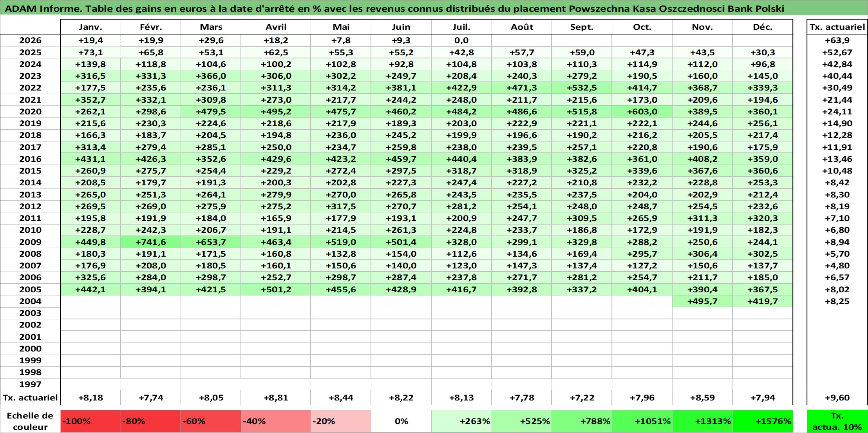Select the Tx. actuariel column header
The image size is (868, 433).
pyautogui.click(x=837, y=27)
